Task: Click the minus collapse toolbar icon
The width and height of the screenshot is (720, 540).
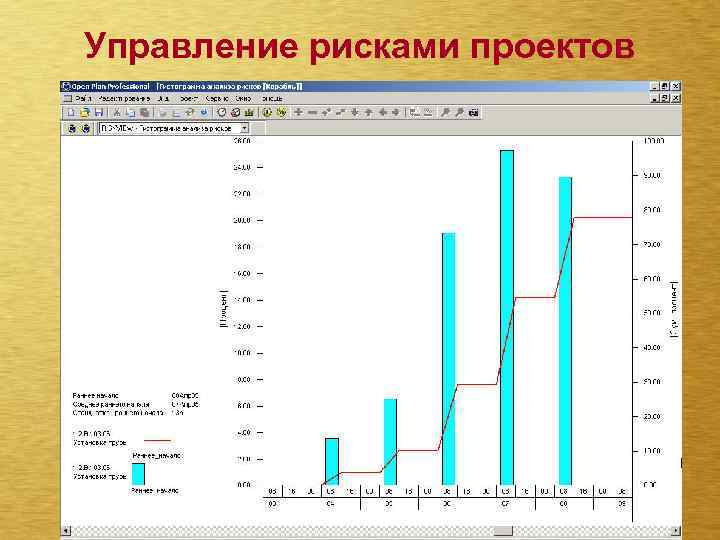Action: coord(312,112)
